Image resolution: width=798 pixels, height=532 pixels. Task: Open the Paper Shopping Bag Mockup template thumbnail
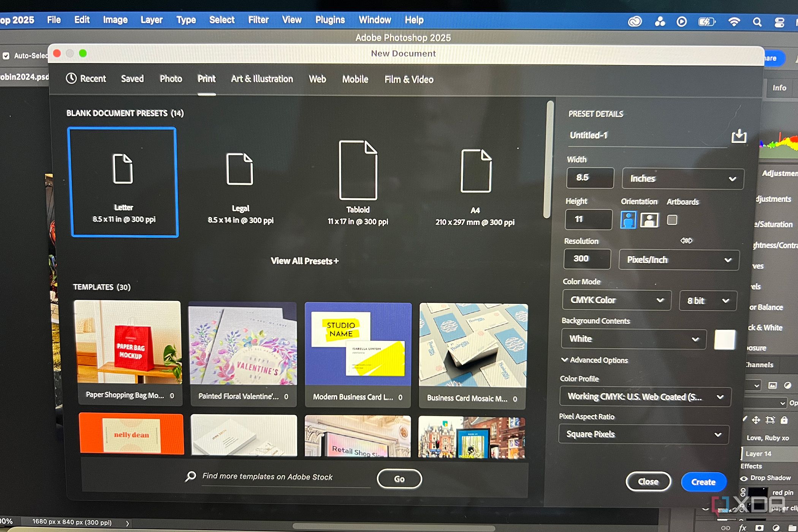point(128,342)
